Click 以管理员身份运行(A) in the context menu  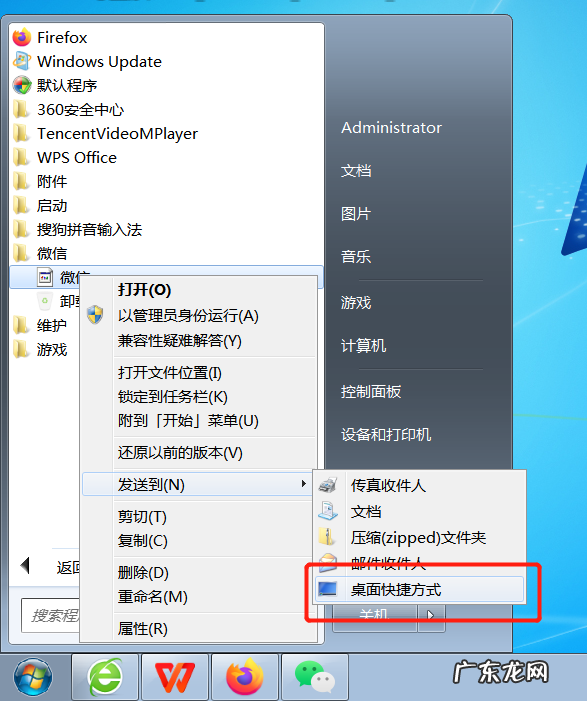coord(188,316)
